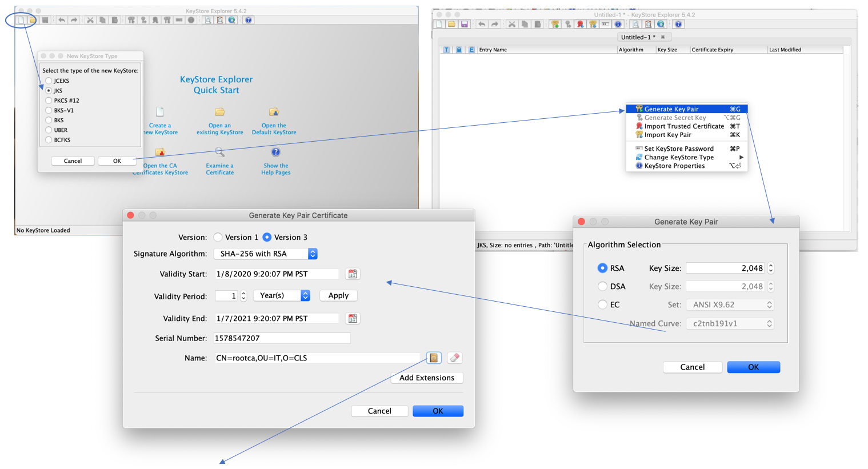Click OK in New KeyStore Type dialog
The image size is (868, 469).
[117, 161]
